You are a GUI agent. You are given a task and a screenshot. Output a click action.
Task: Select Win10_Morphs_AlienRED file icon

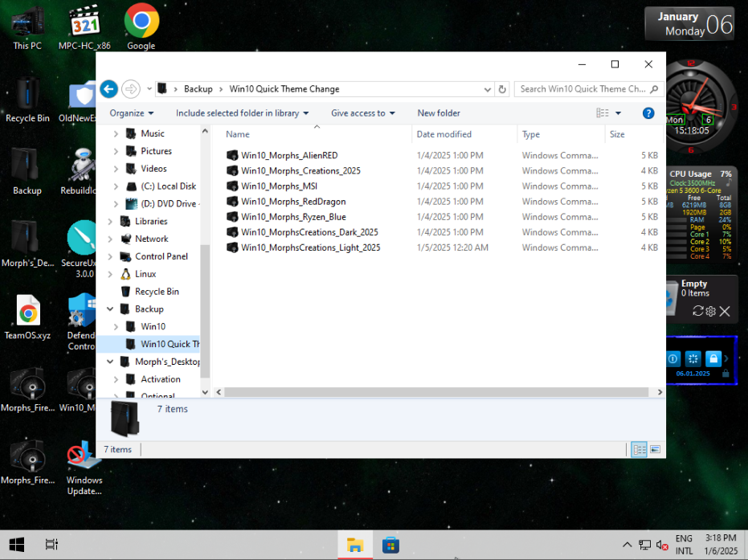pos(232,155)
